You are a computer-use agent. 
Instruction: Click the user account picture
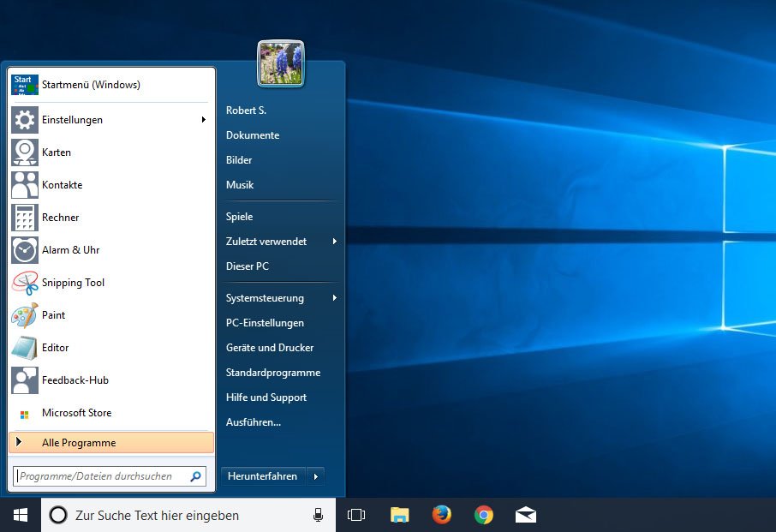point(281,63)
